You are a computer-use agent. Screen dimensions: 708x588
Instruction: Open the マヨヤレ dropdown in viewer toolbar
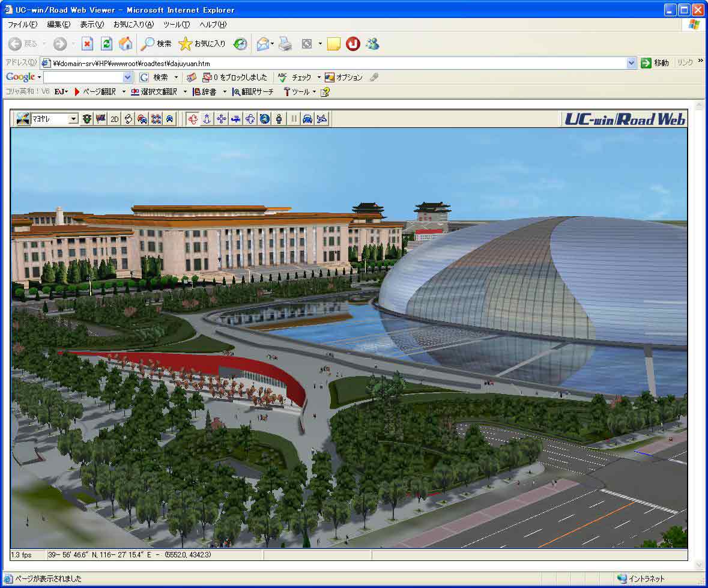click(73, 119)
